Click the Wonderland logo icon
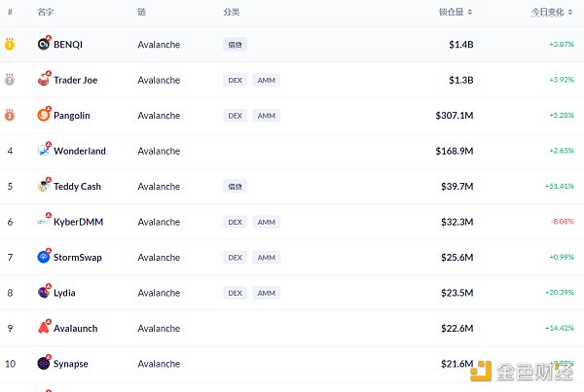The height and width of the screenshot is (392, 584). click(44, 151)
